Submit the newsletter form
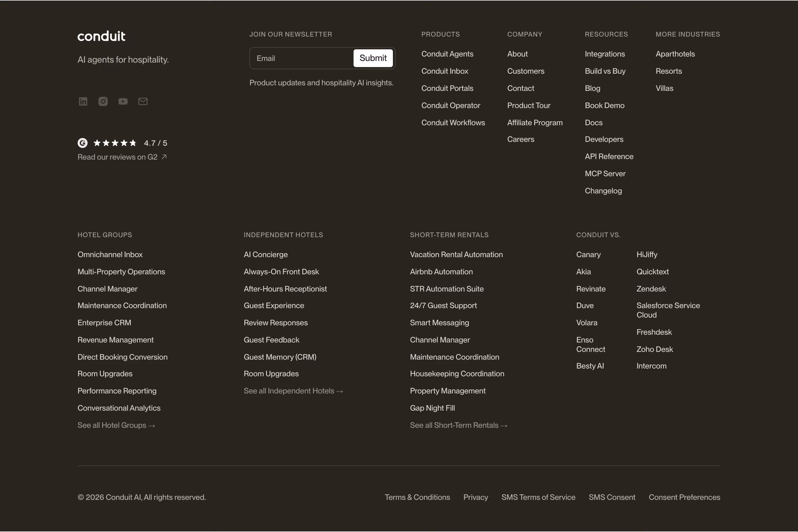798x532 pixels. (373, 58)
